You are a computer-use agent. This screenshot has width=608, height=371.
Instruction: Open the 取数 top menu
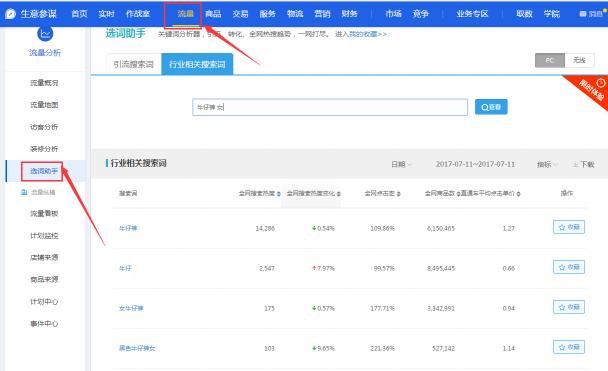click(x=524, y=14)
